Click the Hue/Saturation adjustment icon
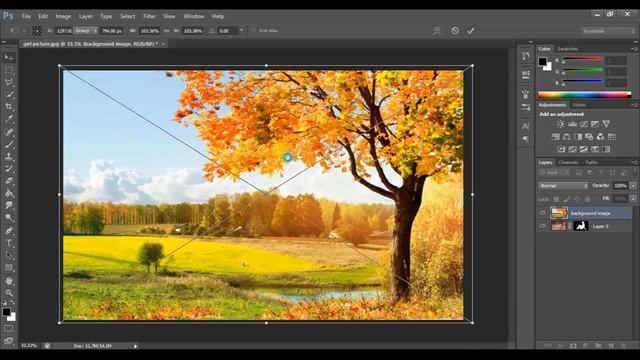Screen dimensions: 640x360 pyautogui.click(x=556, y=137)
